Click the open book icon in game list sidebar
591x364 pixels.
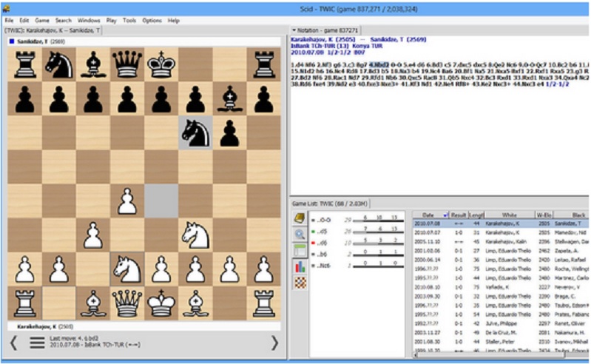[300, 218]
